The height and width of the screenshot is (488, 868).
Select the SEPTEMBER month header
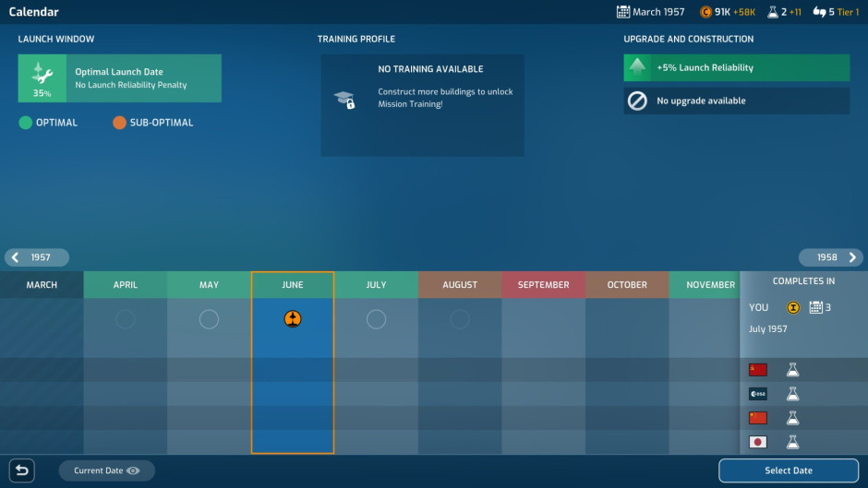pyautogui.click(x=543, y=285)
